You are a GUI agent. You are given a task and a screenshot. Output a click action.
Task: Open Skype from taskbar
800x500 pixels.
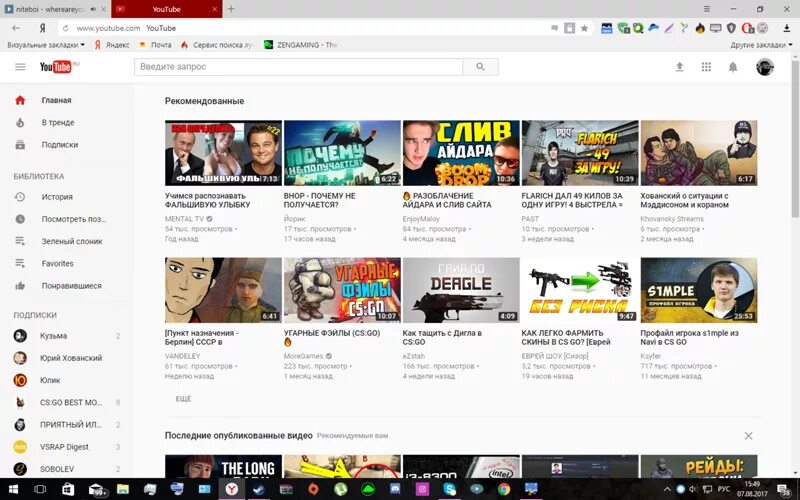point(449,489)
